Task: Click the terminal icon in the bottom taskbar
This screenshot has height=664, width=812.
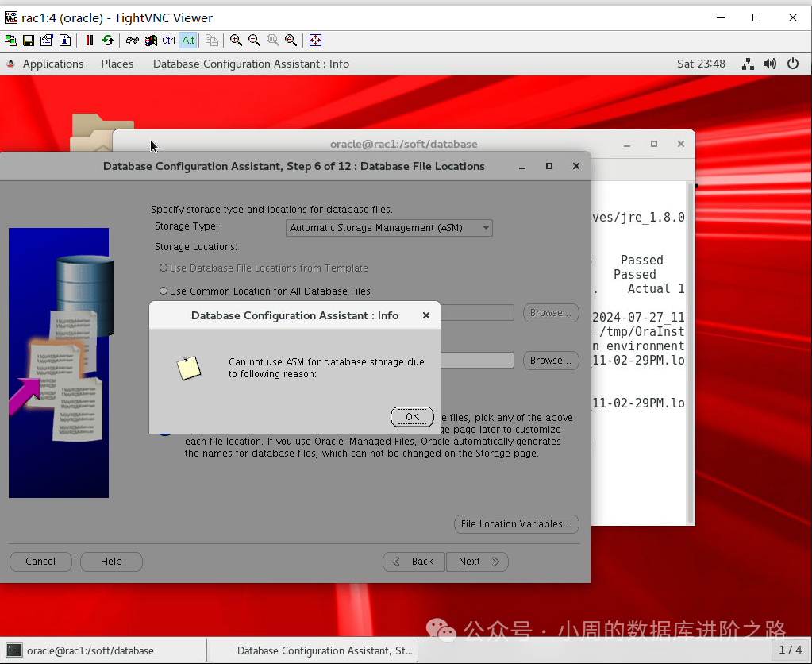Action: 14,650
